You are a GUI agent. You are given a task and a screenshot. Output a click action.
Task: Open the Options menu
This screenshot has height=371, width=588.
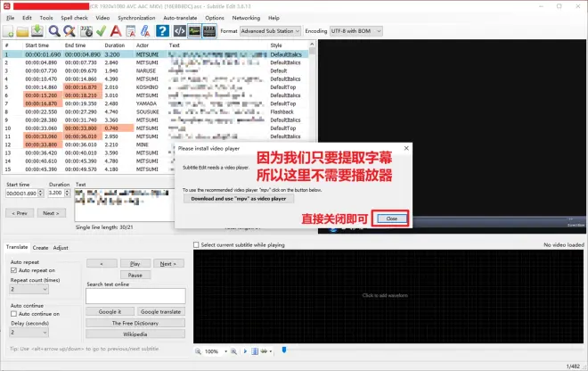(x=215, y=18)
